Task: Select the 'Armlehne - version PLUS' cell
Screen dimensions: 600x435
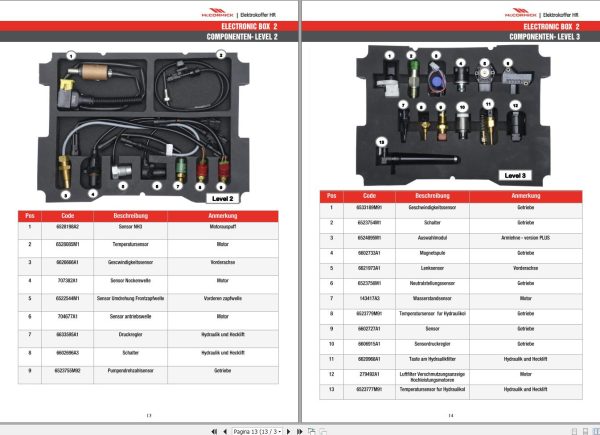Action: (526, 241)
